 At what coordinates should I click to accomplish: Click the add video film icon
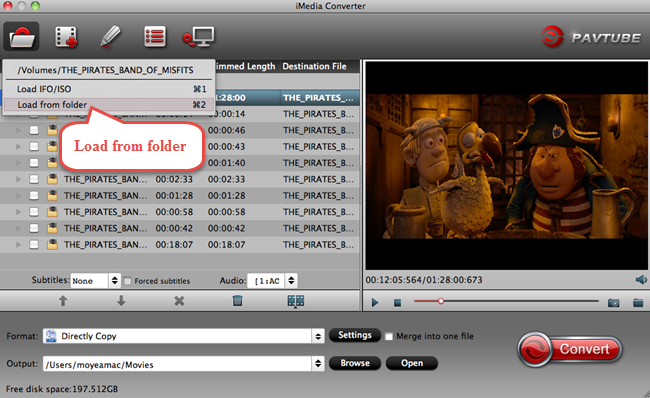[66, 36]
